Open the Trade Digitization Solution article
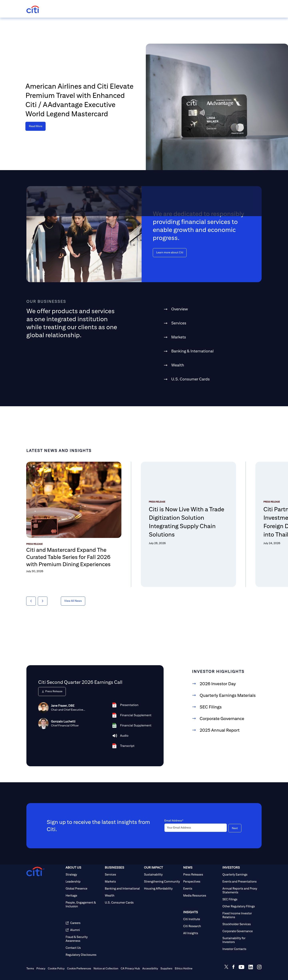The width and height of the screenshot is (288, 980). pos(186,522)
